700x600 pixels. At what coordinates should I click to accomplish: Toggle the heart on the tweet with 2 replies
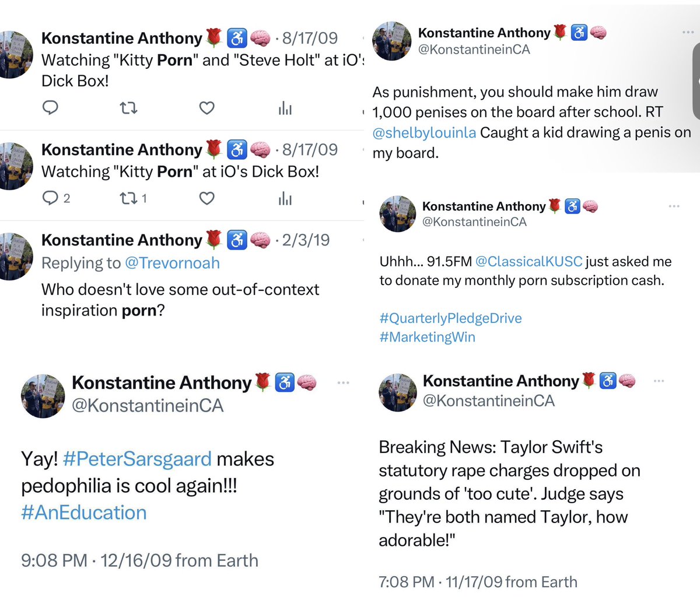pos(206,199)
